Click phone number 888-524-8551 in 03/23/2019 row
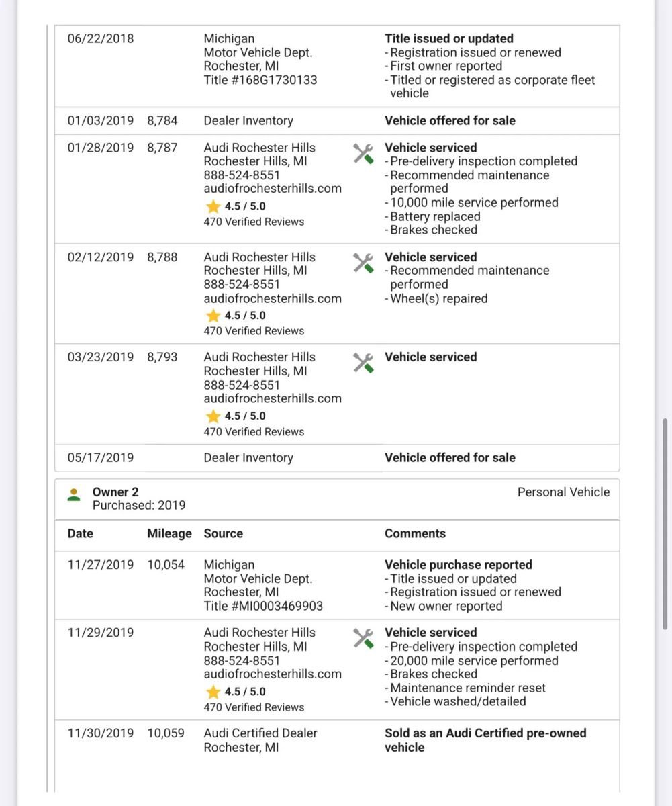 (x=242, y=385)
